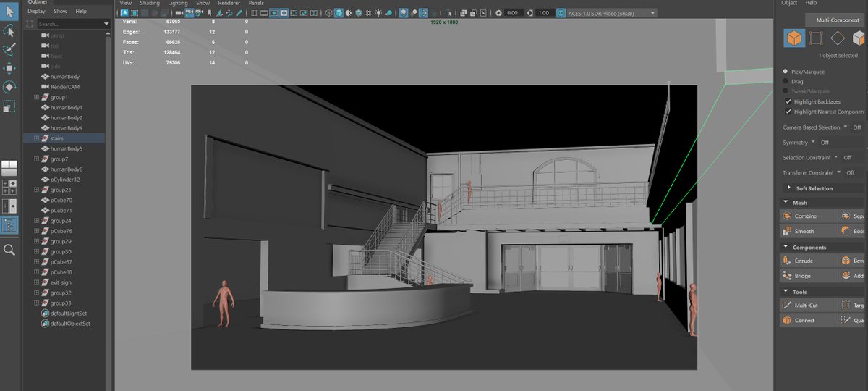The width and height of the screenshot is (868, 391).
Task: Click Extrude component icon
Action: click(x=787, y=261)
